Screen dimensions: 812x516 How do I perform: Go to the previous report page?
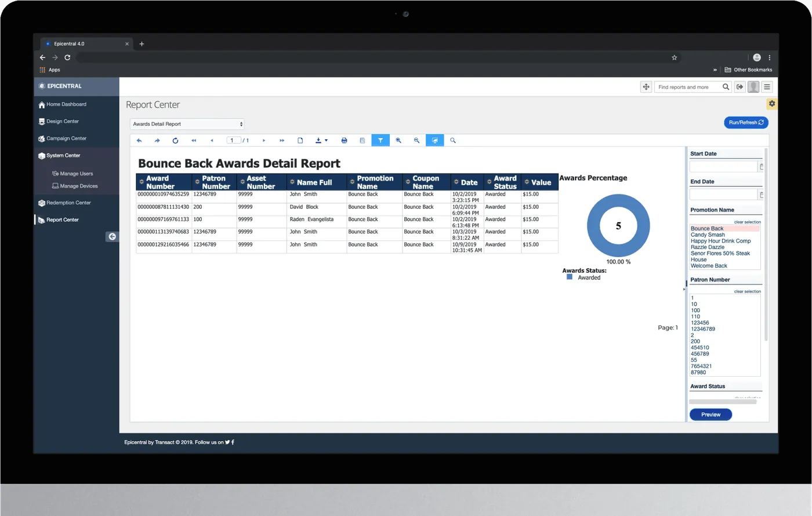pos(212,140)
